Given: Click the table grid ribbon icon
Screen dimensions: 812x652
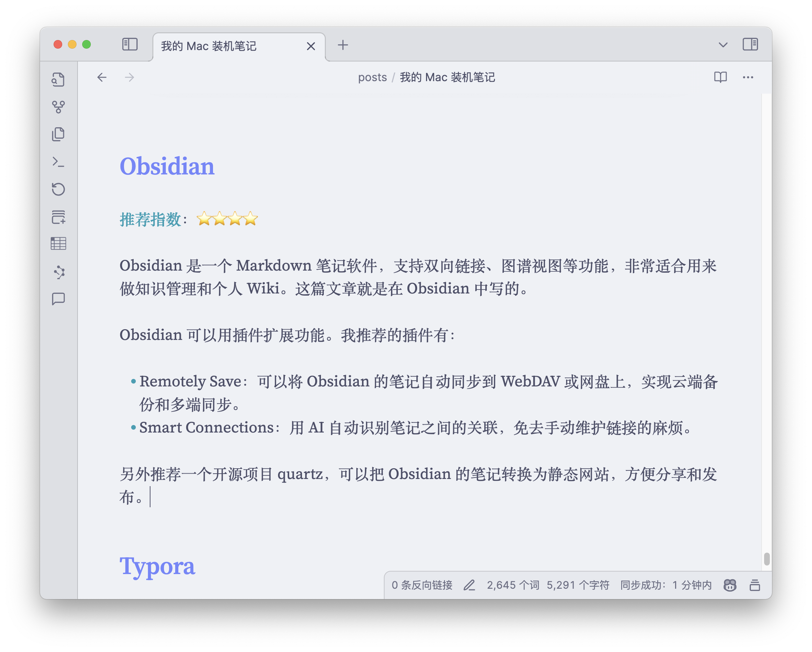Looking at the screenshot, I should (58, 244).
